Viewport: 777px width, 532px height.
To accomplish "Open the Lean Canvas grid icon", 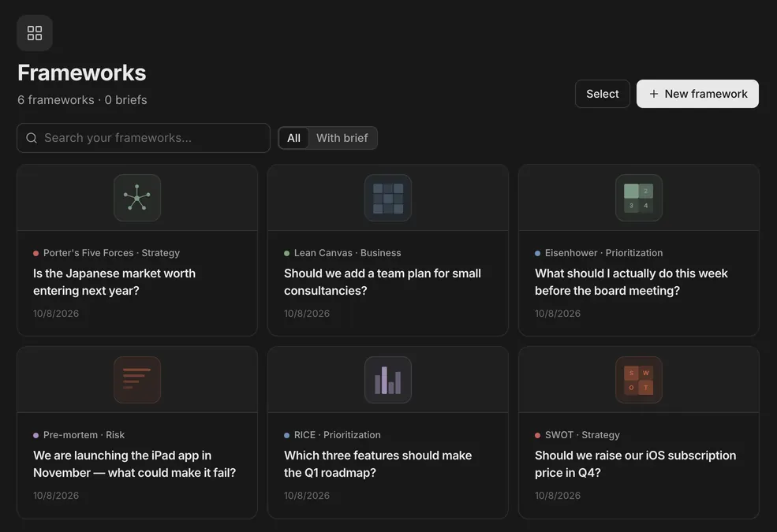I will pyautogui.click(x=388, y=198).
